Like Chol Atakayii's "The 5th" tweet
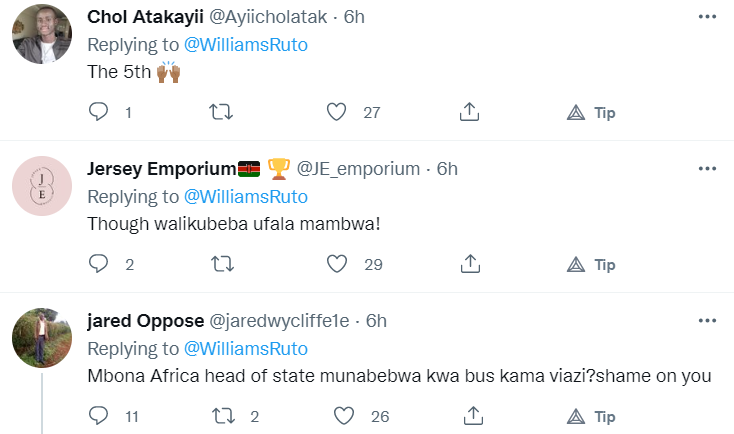Image resolution: width=734 pixels, height=434 pixels. [x=338, y=112]
